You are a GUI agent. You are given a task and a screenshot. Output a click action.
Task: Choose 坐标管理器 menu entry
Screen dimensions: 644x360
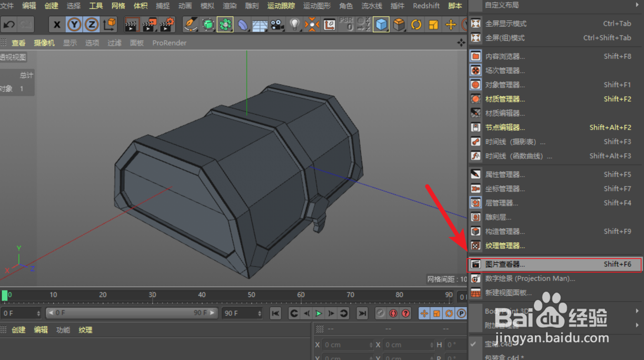tap(554, 189)
